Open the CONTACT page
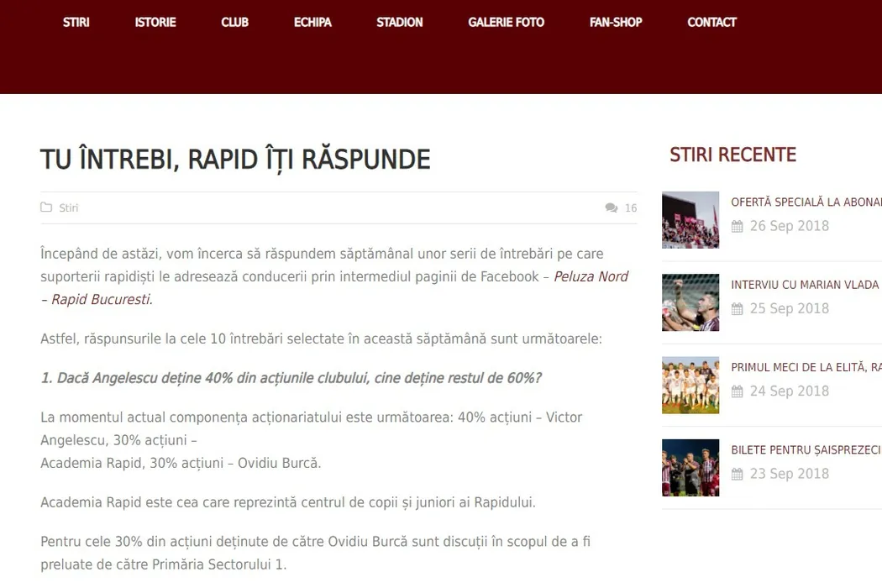 [x=711, y=23]
